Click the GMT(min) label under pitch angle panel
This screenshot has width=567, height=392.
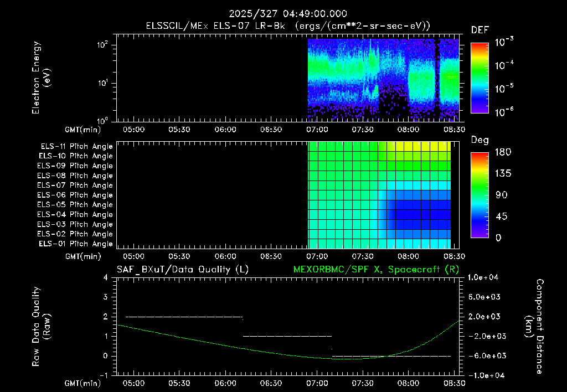[x=83, y=257]
